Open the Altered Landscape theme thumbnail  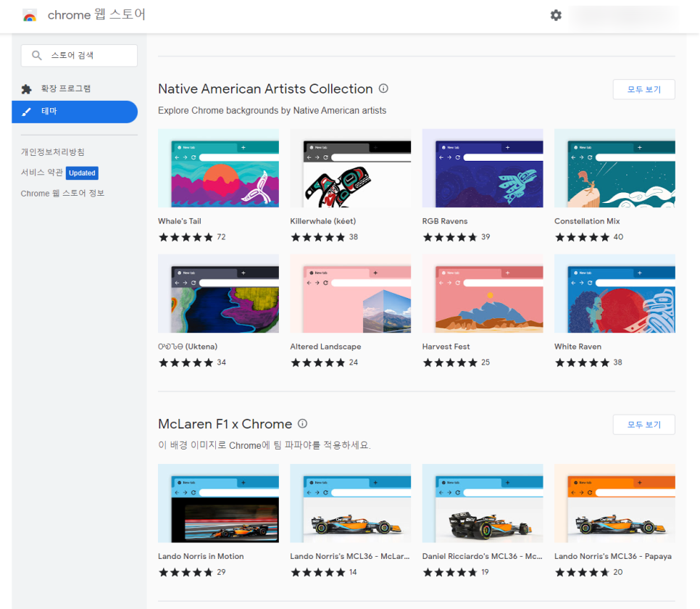pos(351,294)
